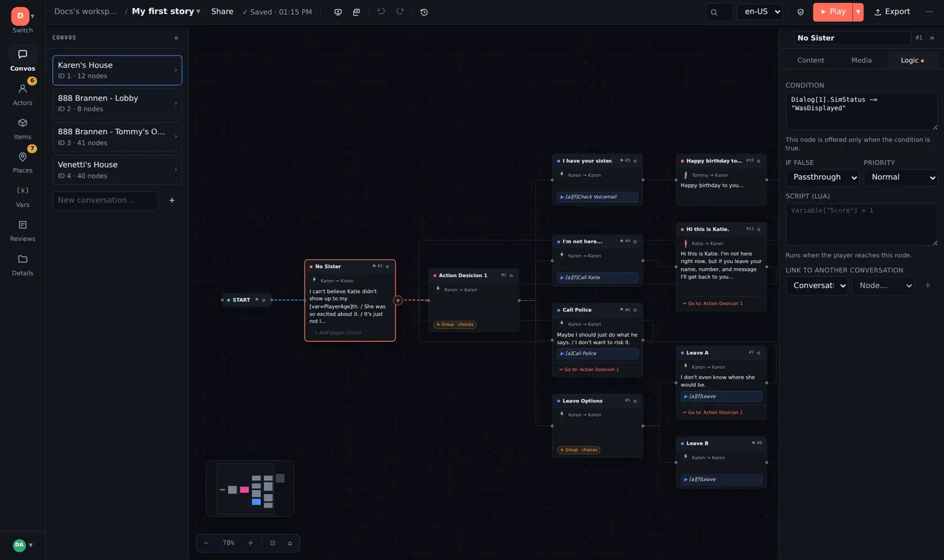Select the 888 Brannen - Lobby conversation
The width and height of the screenshot is (944, 560).
(117, 103)
